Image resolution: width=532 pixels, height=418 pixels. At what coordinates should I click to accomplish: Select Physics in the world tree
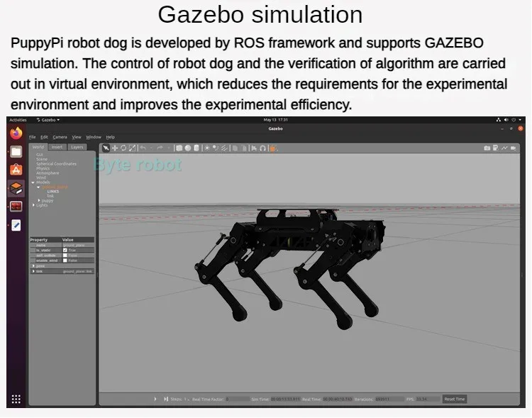coord(43,168)
